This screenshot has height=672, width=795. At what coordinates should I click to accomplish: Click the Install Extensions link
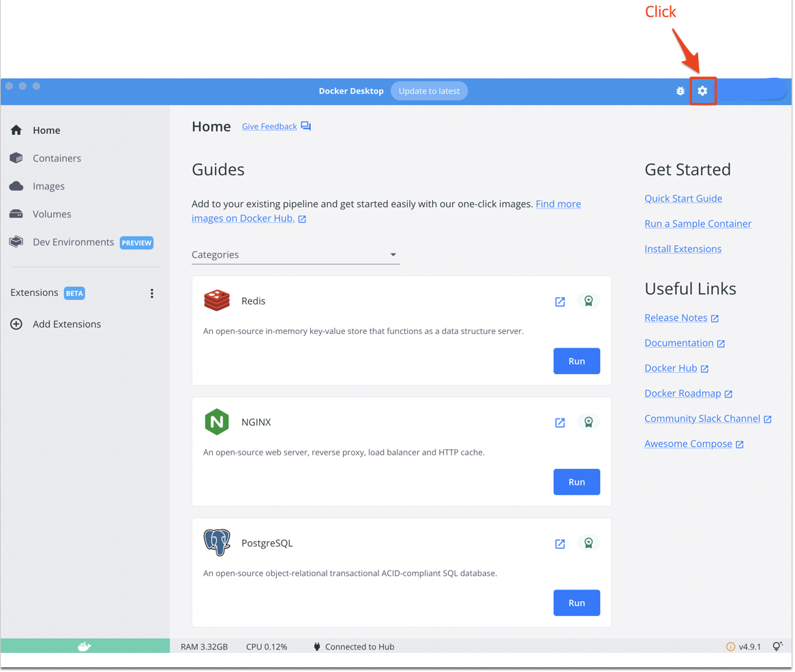[684, 249]
